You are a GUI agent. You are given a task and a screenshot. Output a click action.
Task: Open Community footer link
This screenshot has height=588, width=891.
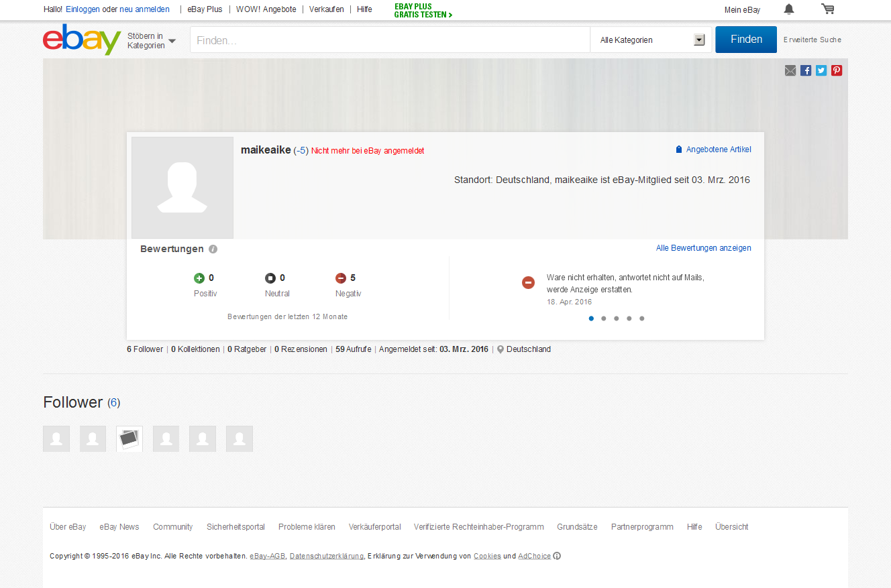click(173, 527)
